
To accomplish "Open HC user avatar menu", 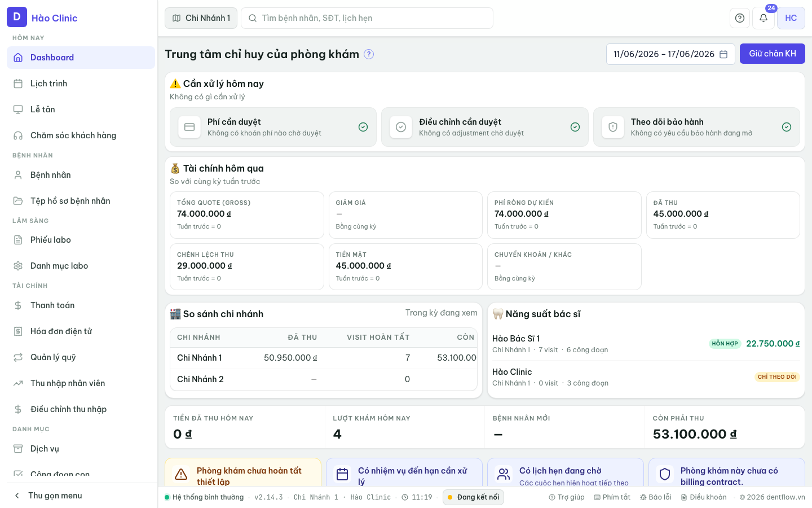I will click(791, 18).
